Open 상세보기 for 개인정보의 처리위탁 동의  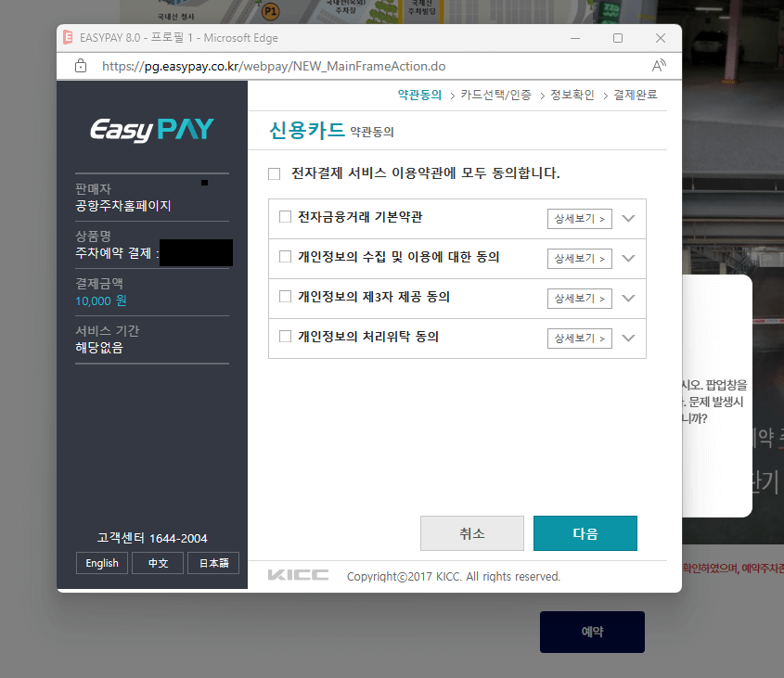(580, 339)
